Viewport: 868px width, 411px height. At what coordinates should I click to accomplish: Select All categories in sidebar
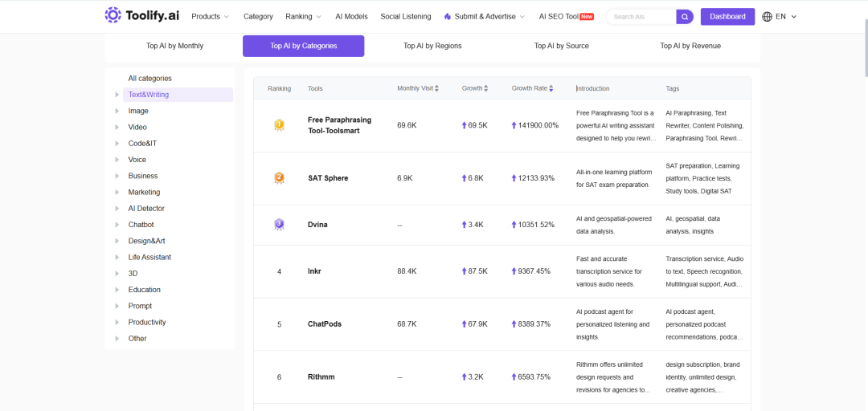point(150,79)
